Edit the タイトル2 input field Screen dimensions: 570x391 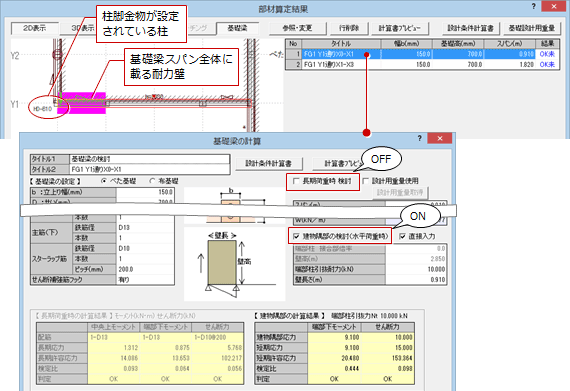click(149, 169)
